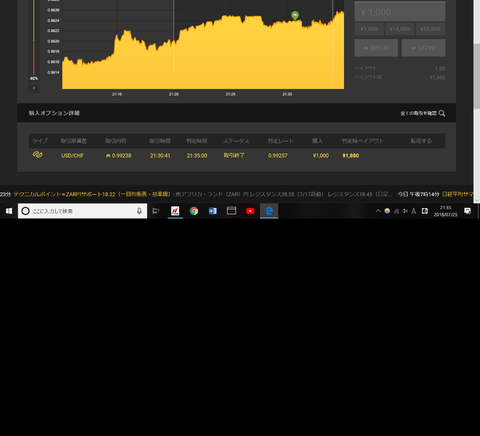The image size is (480, 436).
Task: Click the IME pad tray icon
Action: (x=425, y=211)
